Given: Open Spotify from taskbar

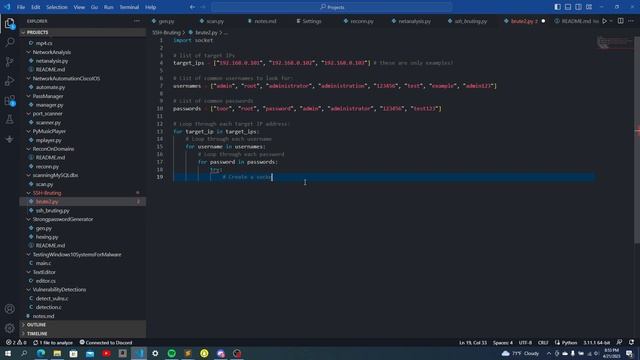Looking at the screenshot, I should coord(171,353).
